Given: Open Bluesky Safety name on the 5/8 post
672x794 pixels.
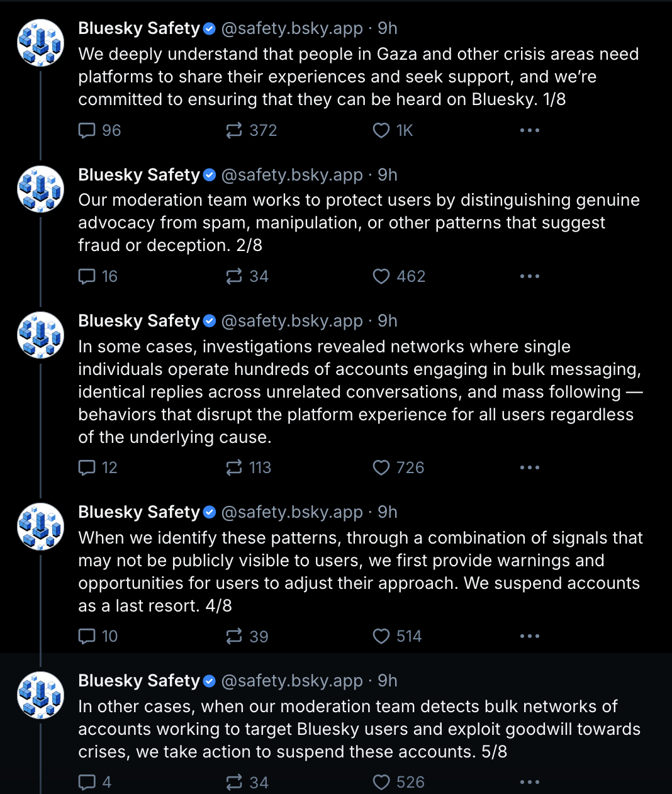Looking at the screenshot, I should [139, 681].
